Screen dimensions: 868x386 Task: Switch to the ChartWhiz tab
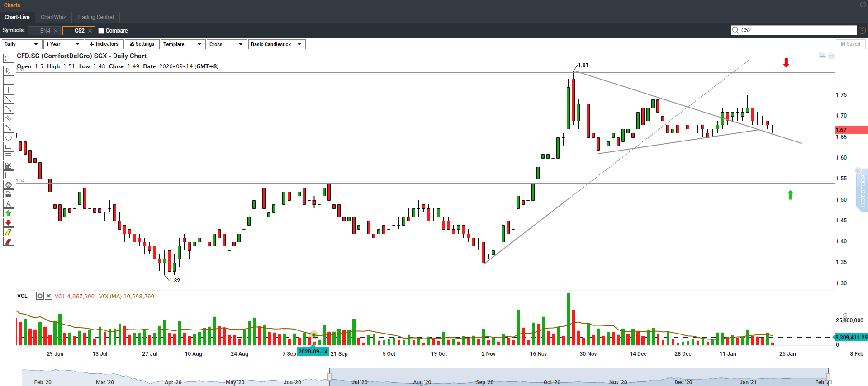point(53,17)
